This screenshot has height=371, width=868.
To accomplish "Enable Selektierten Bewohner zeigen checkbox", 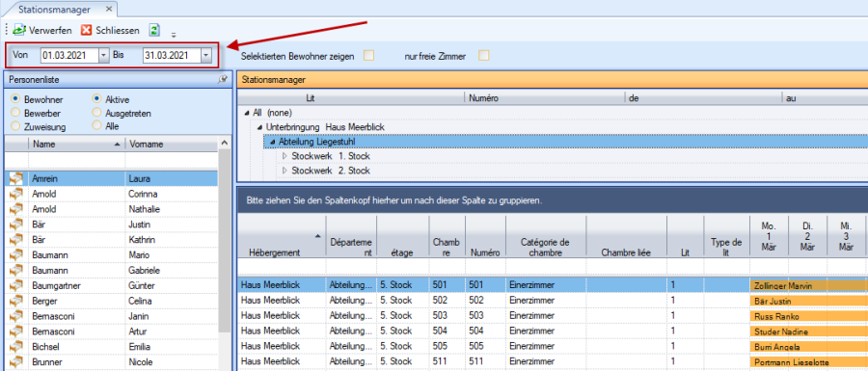I will pos(368,56).
